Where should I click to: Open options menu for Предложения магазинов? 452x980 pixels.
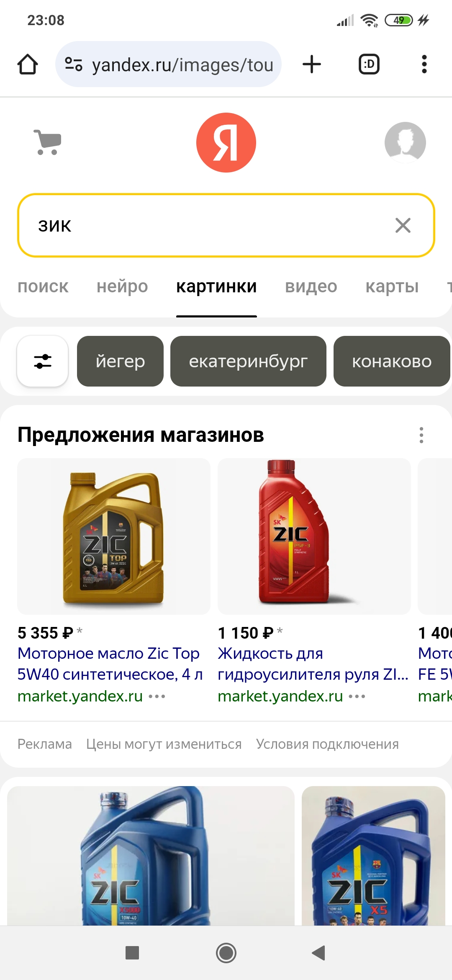(421, 435)
